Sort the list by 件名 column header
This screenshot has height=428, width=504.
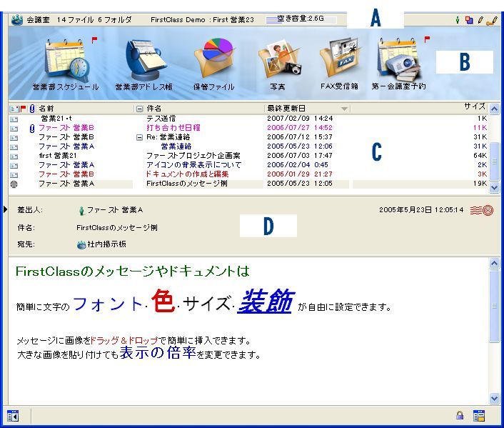point(153,109)
